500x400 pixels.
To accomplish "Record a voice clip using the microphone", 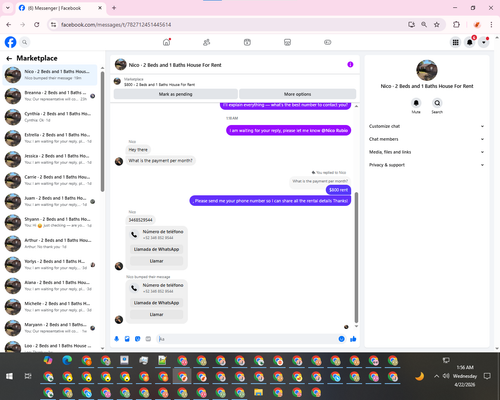I will point(117,339).
